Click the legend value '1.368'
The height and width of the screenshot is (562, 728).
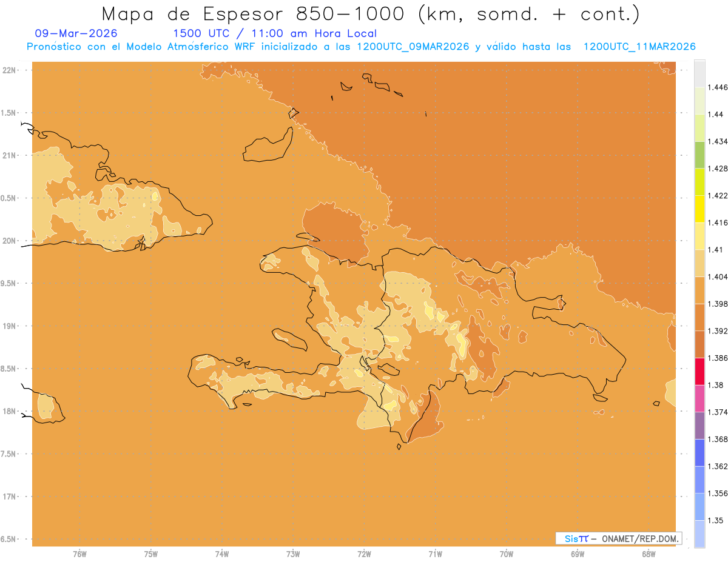click(x=718, y=439)
